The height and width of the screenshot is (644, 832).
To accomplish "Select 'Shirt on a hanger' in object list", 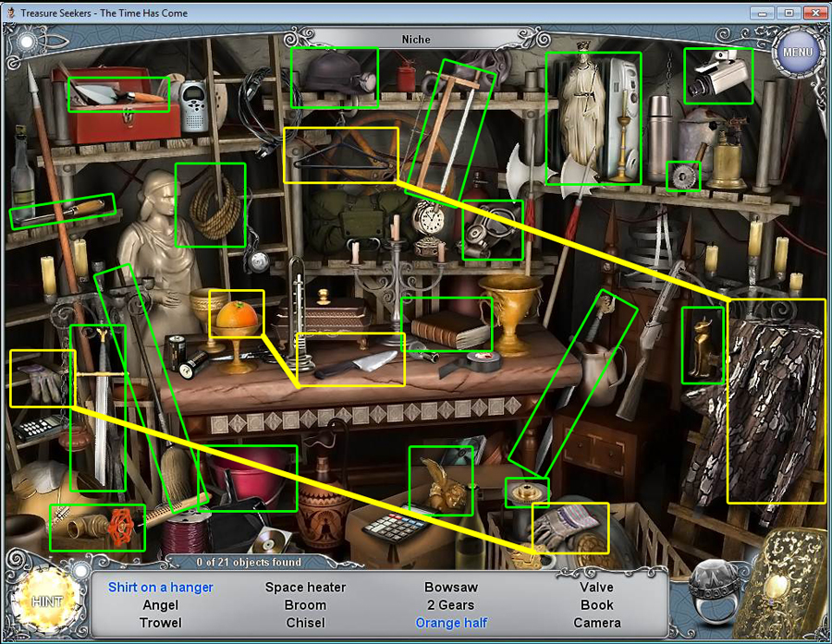I will (161, 587).
